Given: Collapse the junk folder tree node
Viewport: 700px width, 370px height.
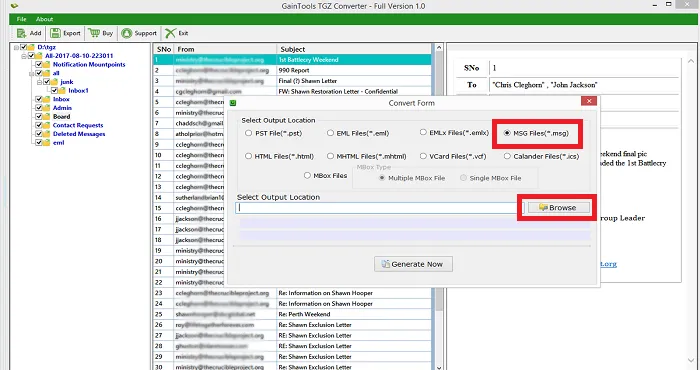Looking at the screenshot, I should pyautogui.click(x=40, y=82).
